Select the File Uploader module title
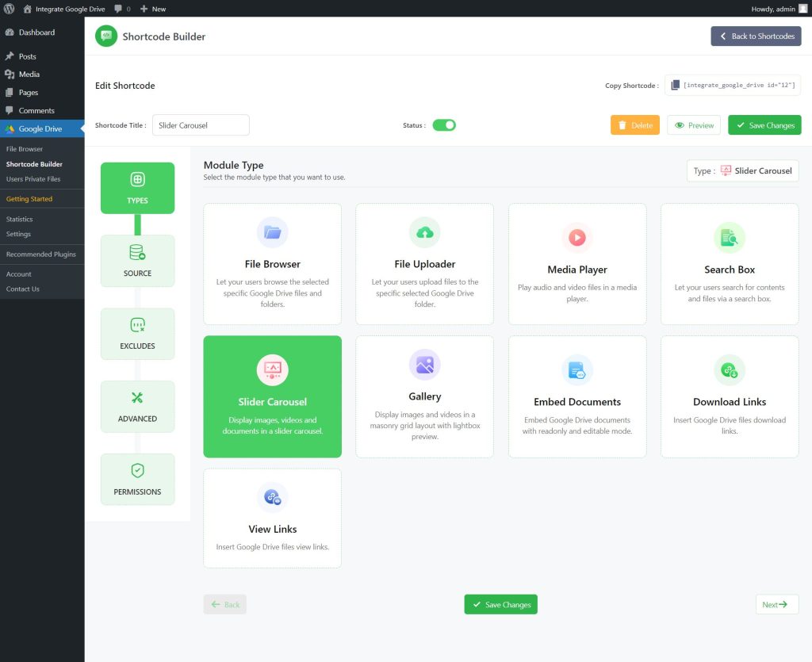This screenshot has height=662, width=812. (x=425, y=264)
